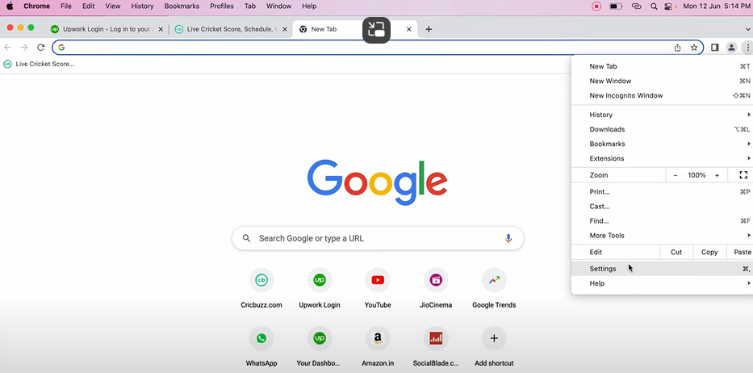The height and width of the screenshot is (373, 753).
Task: Reload the page with refresh icon
Action: (x=41, y=48)
